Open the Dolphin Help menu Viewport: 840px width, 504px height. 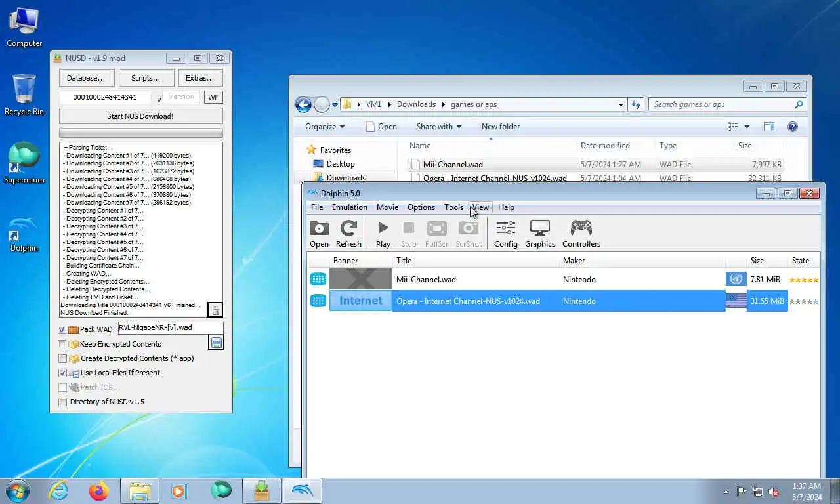click(506, 207)
